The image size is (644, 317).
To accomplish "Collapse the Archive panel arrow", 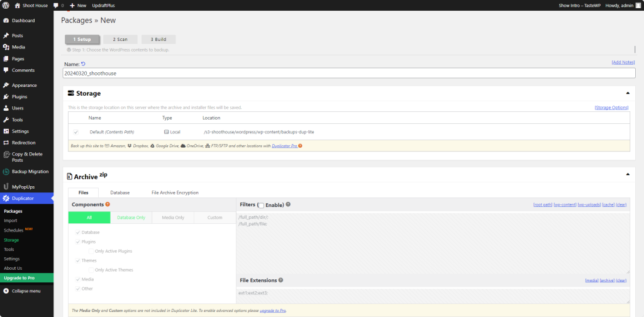I will tap(628, 174).
